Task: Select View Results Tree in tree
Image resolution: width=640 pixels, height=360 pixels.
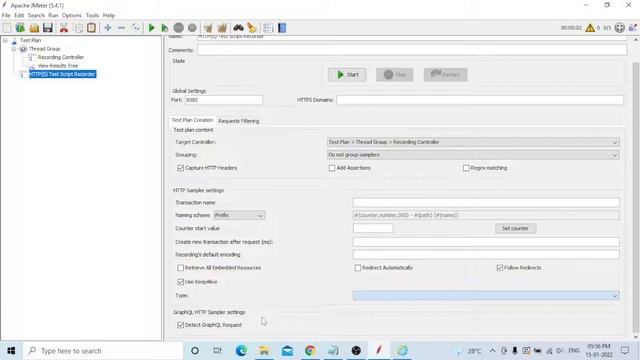Action: 58,66
